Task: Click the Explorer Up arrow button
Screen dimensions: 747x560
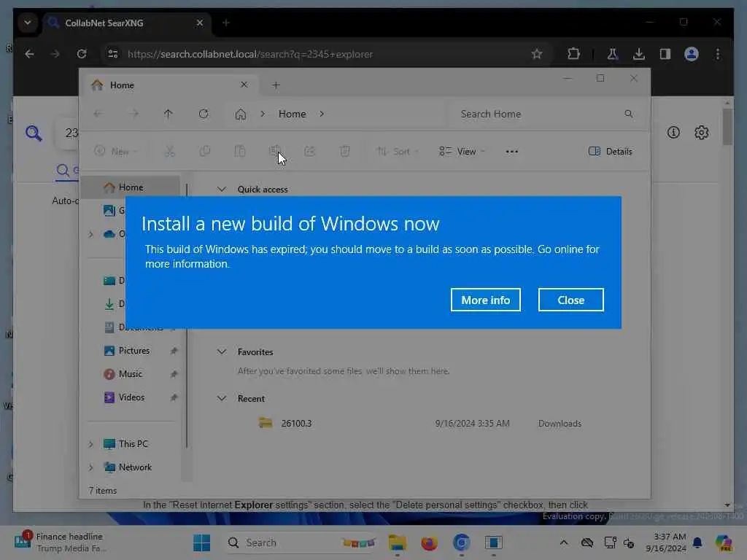Action: pyautogui.click(x=169, y=114)
